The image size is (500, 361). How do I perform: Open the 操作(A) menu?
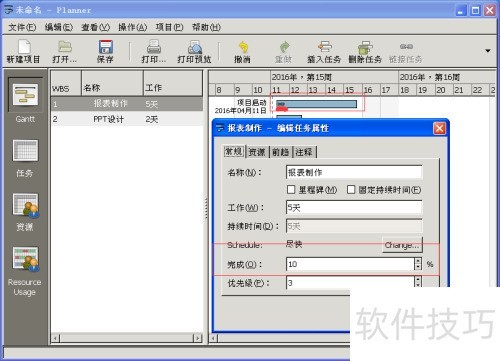point(133,27)
